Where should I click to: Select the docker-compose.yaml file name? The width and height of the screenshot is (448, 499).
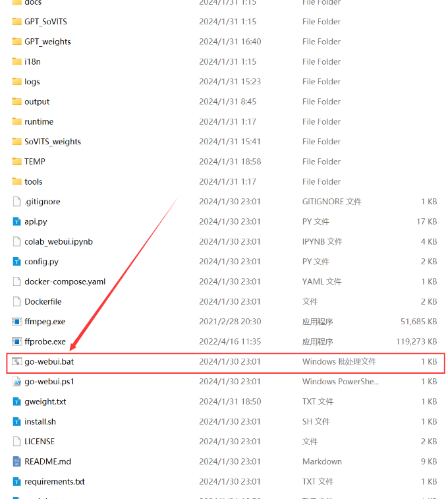pos(65,281)
